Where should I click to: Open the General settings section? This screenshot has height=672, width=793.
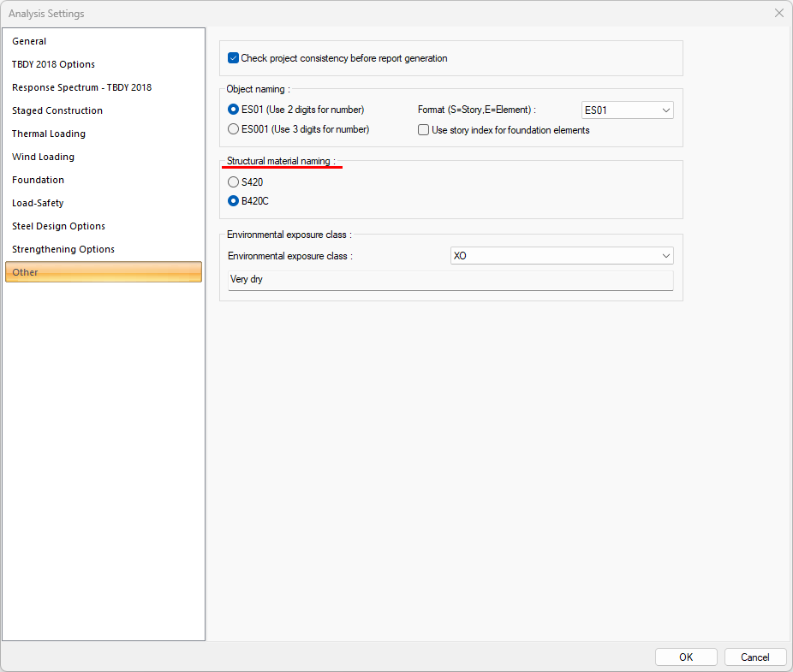29,41
